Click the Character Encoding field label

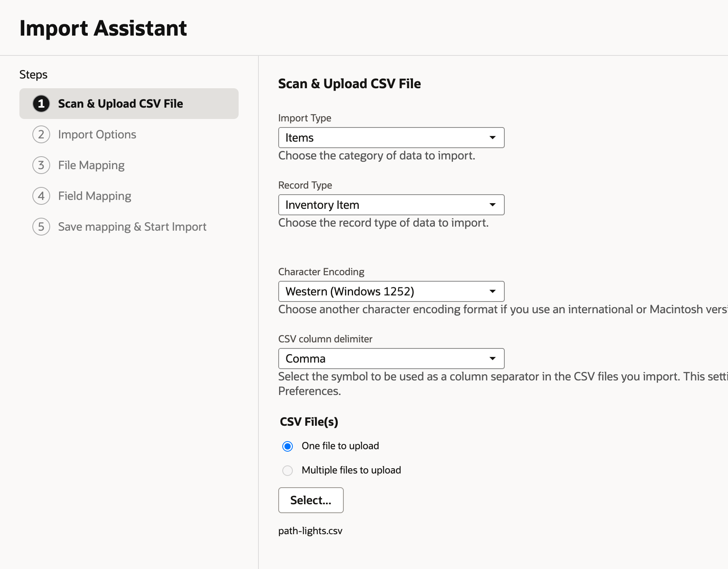point(321,272)
